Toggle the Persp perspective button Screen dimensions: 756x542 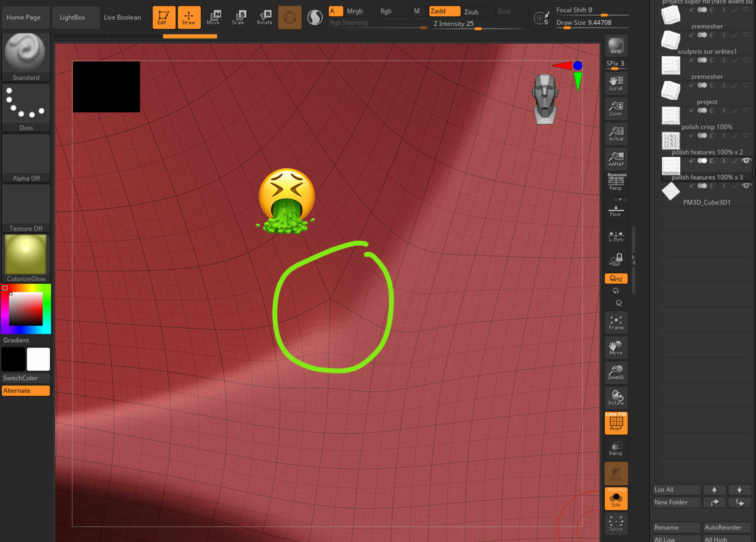pyautogui.click(x=616, y=183)
